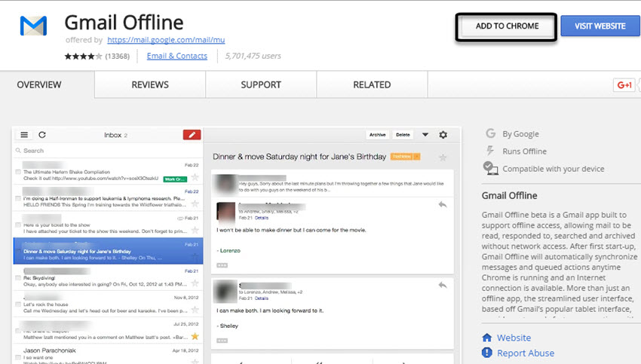Click the collapsed first message in thread
Screen dimensions: 641x364
pyautogui.click(x=333, y=184)
